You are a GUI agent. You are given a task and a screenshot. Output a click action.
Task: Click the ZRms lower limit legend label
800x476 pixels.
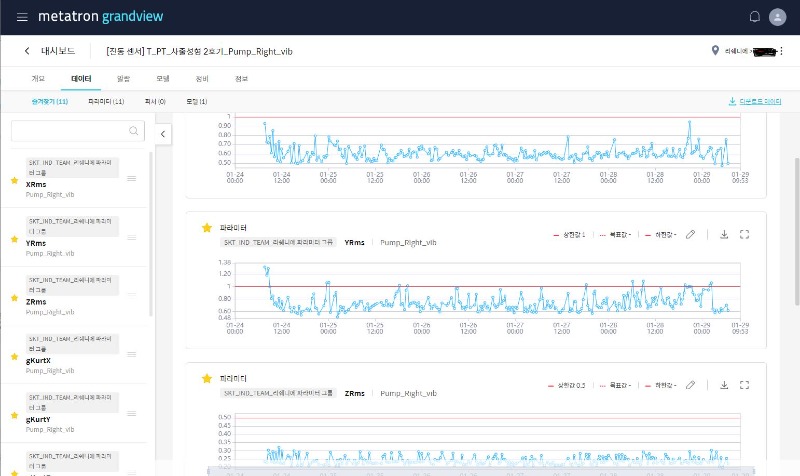(661, 386)
